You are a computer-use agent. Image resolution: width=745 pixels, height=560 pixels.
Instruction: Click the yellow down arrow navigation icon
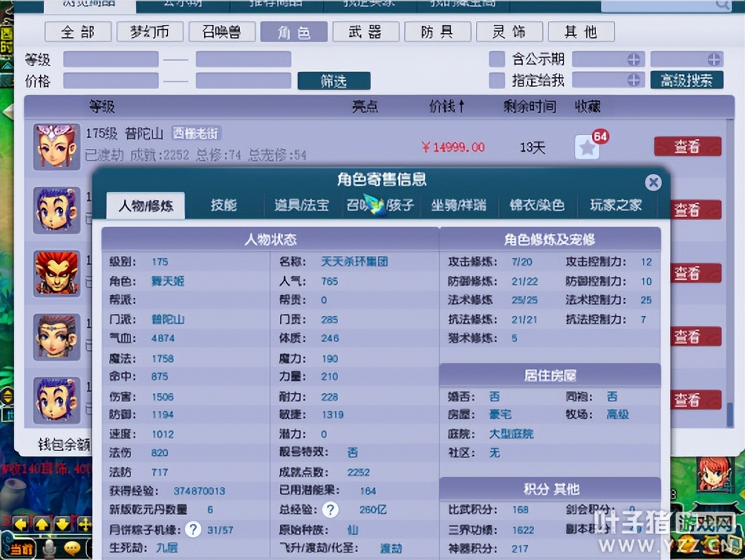pyautogui.click(x=61, y=525)
